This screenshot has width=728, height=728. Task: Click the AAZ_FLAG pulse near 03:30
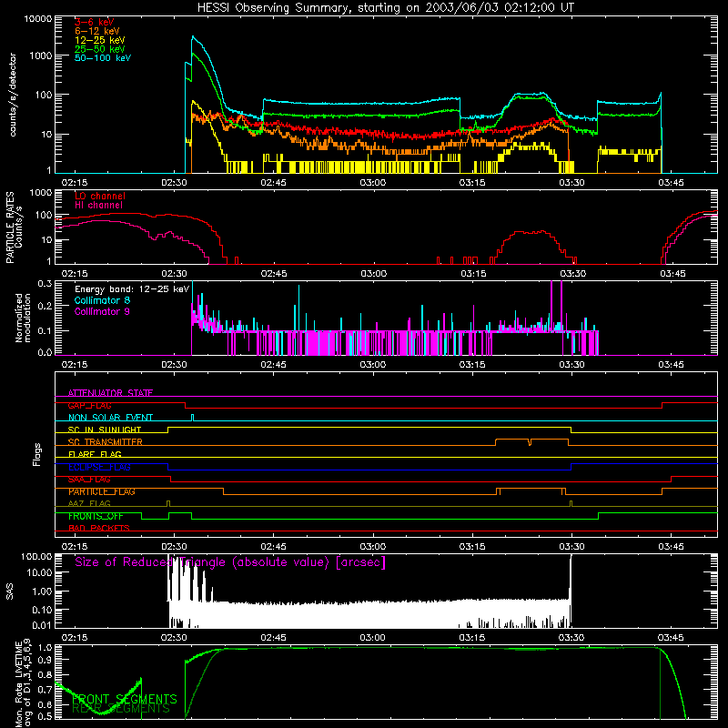pyautogui.click(x=571, y=504)
